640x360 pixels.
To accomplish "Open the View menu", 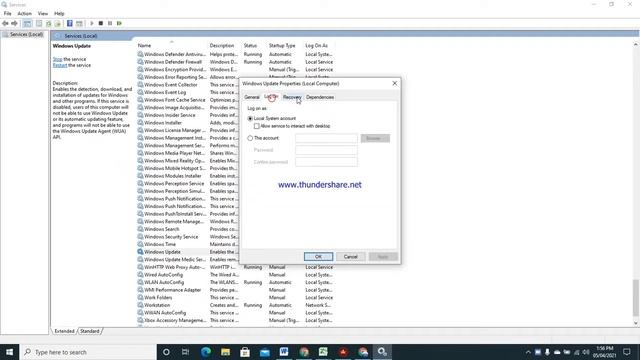I will (x=43, y=13).
